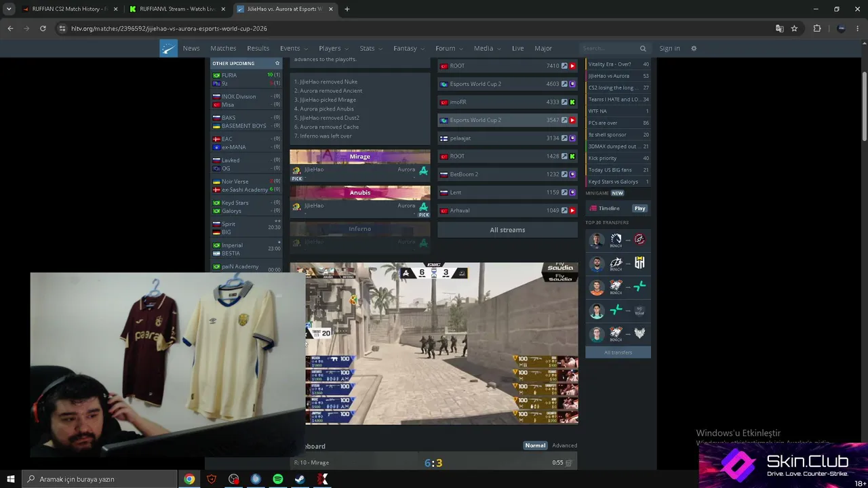Click the All transfers button
Image resolution: width=868 pixels, height=488 pixels.
(x=618, y=352)
